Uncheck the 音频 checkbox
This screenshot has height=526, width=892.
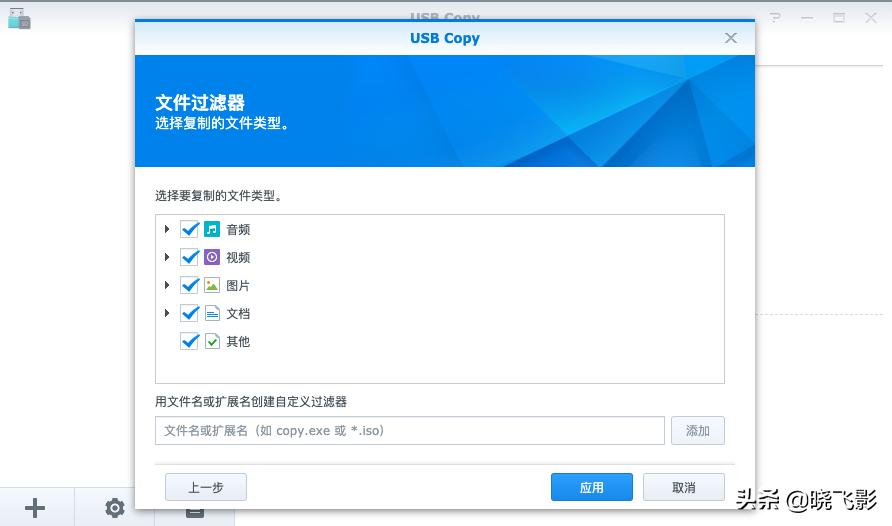[189, 229]
